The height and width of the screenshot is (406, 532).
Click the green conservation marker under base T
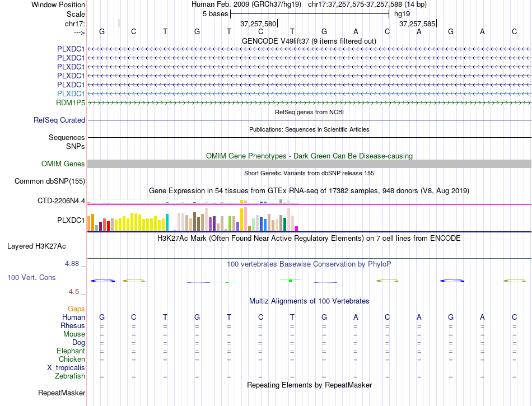[x=291, y=281]
